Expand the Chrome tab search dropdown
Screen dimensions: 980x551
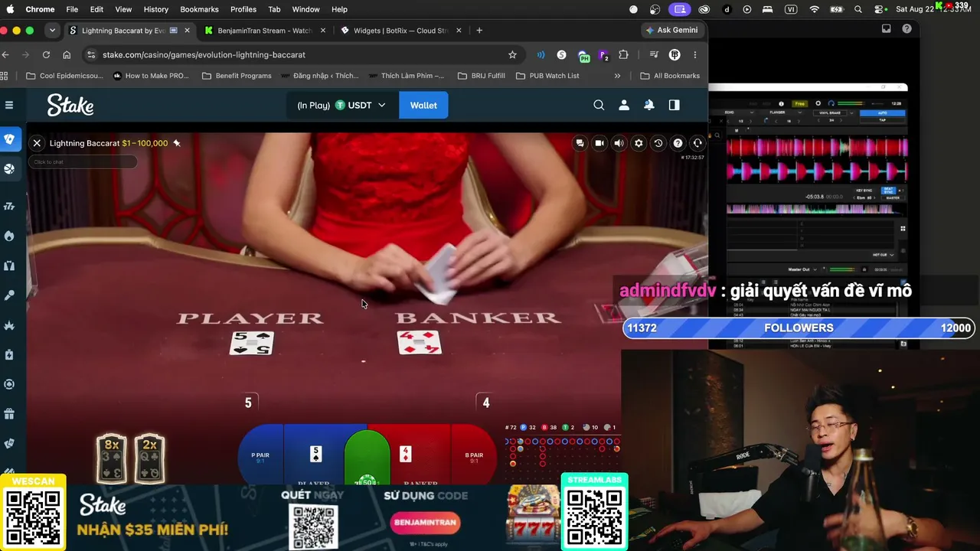(52, 31)
